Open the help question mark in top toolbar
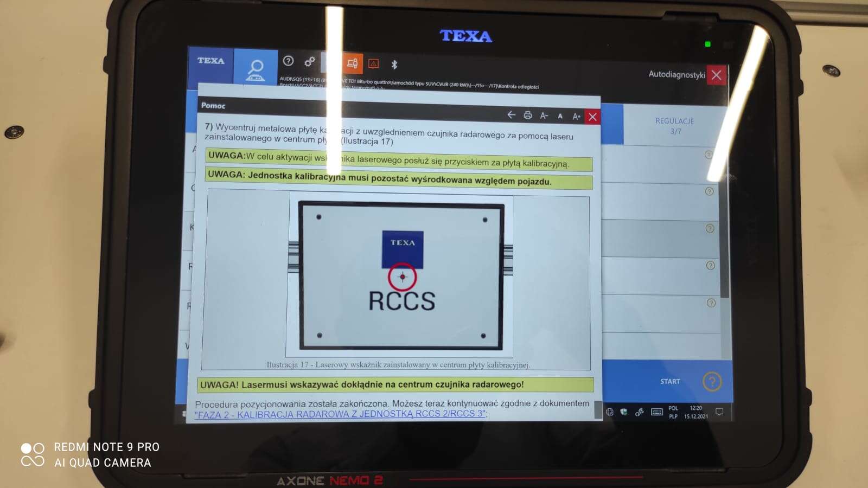The height and width of the screenshot is (488, 868). pos(289,61)
